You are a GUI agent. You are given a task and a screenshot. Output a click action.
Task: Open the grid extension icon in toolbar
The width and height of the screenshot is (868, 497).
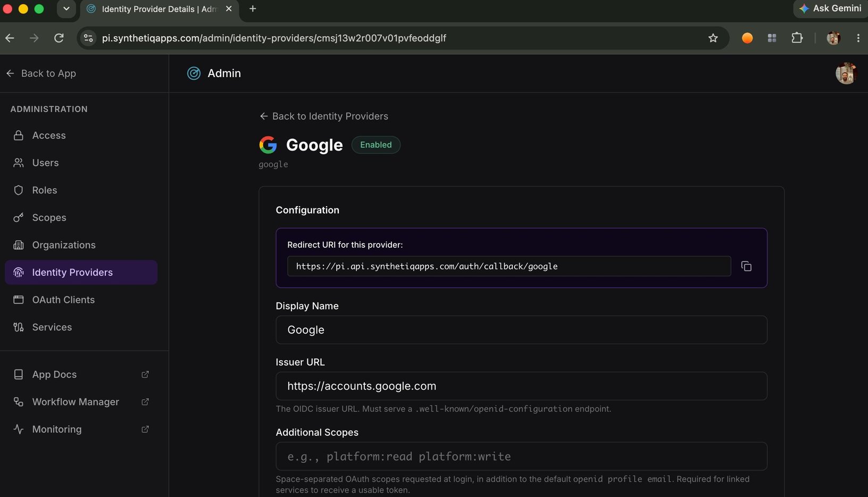tap(772, 38)
